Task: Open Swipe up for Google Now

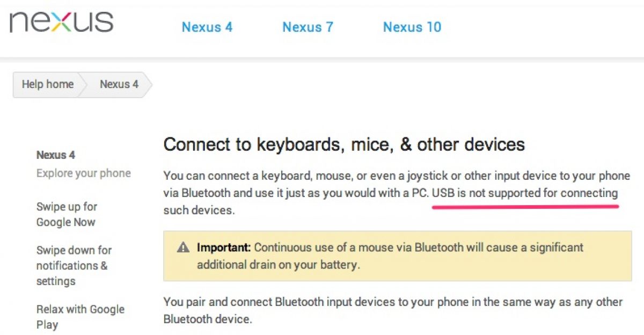Action: pos(67,214)
